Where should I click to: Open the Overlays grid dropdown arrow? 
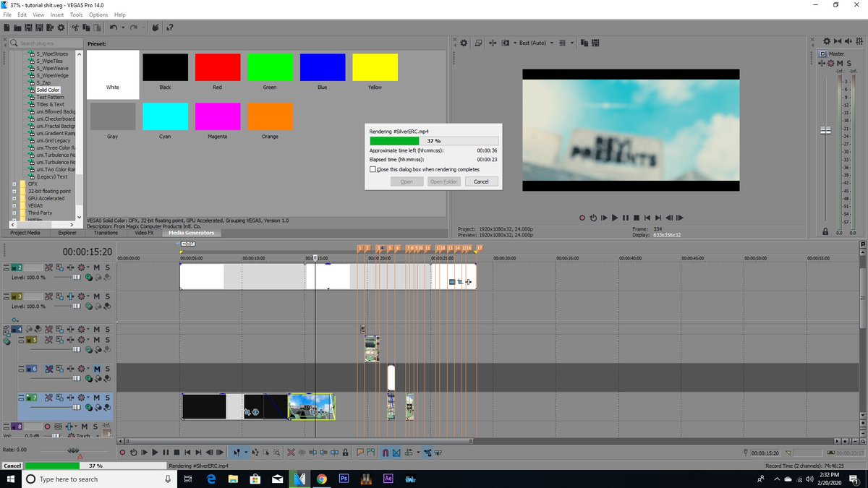(x=572, y=43)
